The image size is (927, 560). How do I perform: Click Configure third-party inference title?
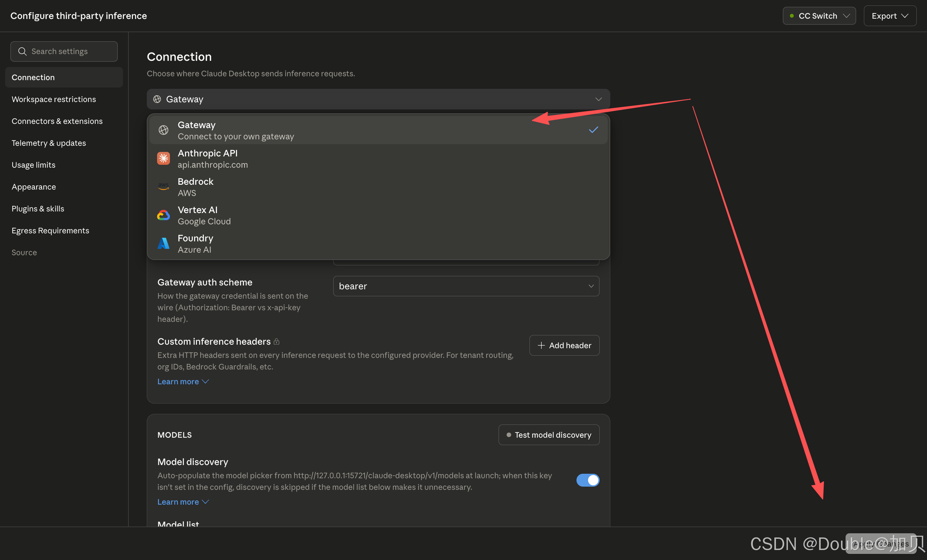tap(79, 16)
